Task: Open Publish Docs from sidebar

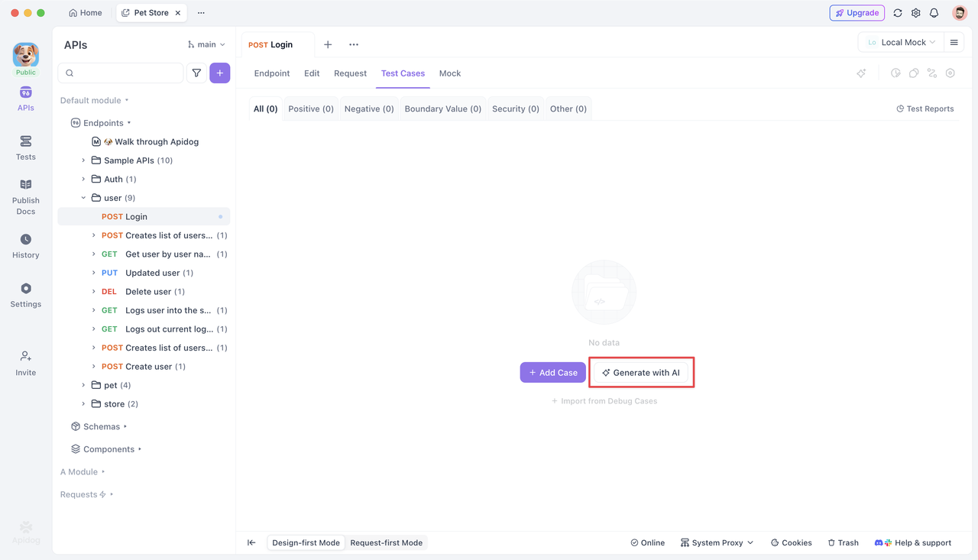Action: [x=25, y=197]
